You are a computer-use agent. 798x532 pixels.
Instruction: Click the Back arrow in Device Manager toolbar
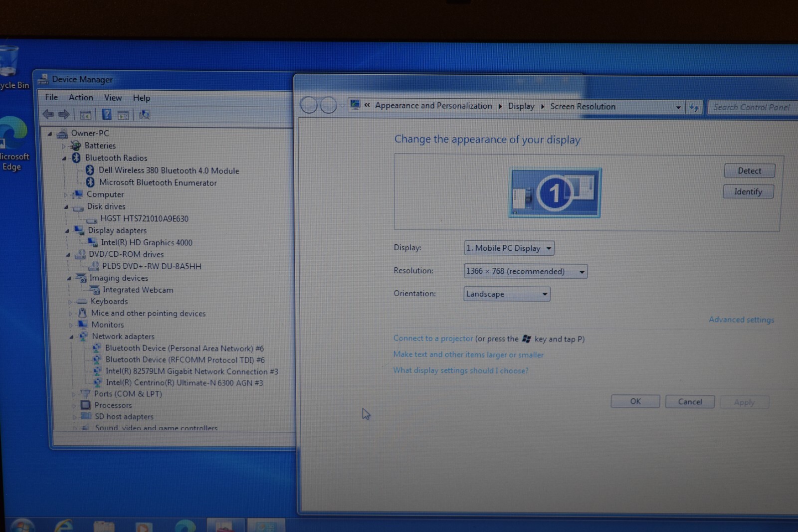tap(48, 114)
